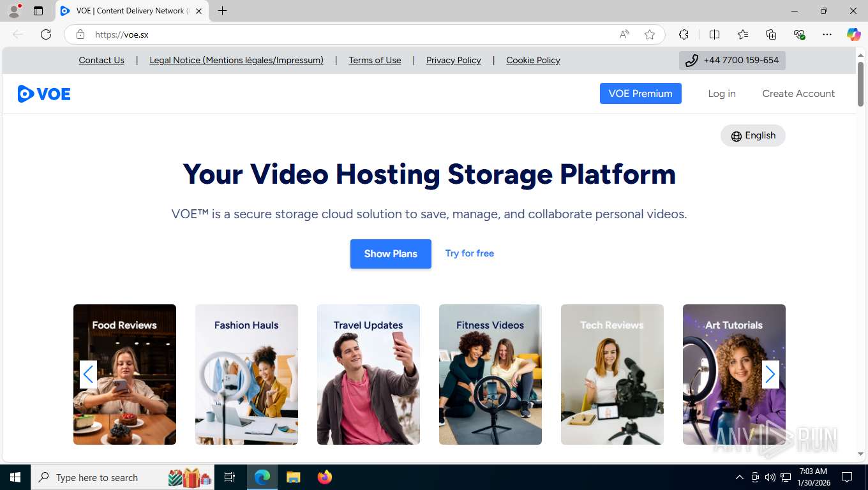868x490 pixels.
Task: Open Favorites list icon
Action: (x=743, y=34)
